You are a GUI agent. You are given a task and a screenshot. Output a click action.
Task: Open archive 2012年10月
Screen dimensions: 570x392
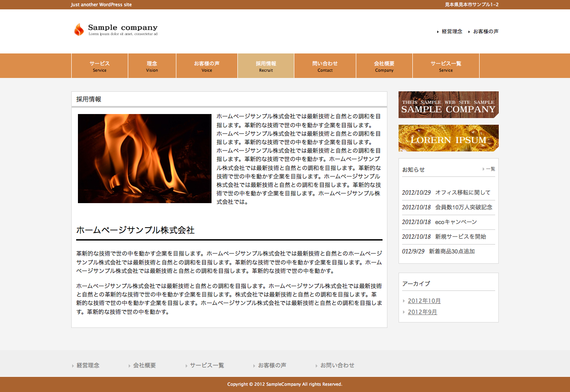point(424,301)
